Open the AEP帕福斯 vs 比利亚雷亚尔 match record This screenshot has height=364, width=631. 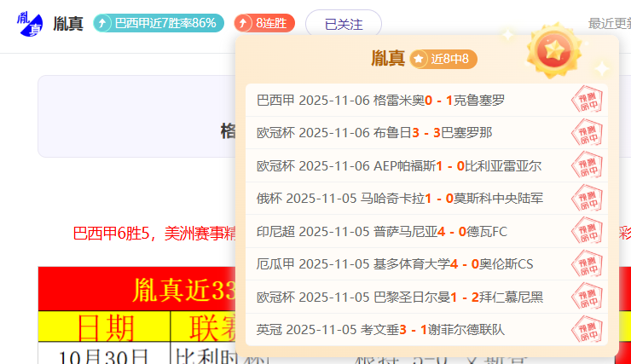point(399,166)
